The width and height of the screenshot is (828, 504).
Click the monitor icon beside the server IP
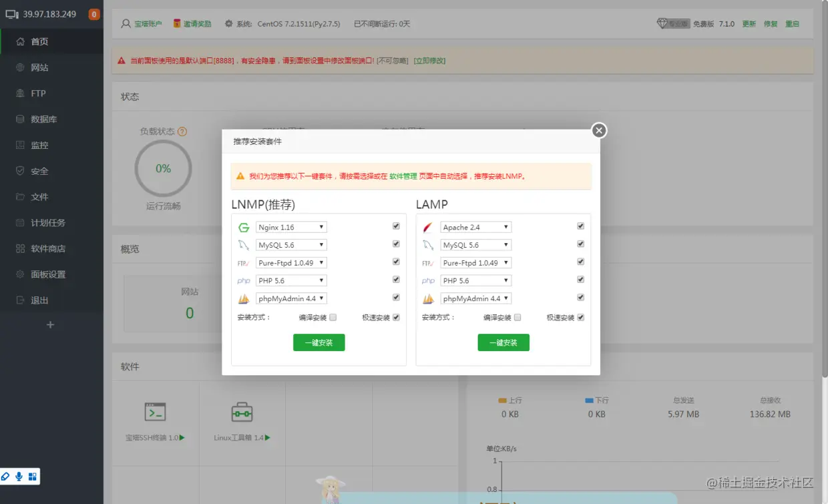tap(12, 14)
